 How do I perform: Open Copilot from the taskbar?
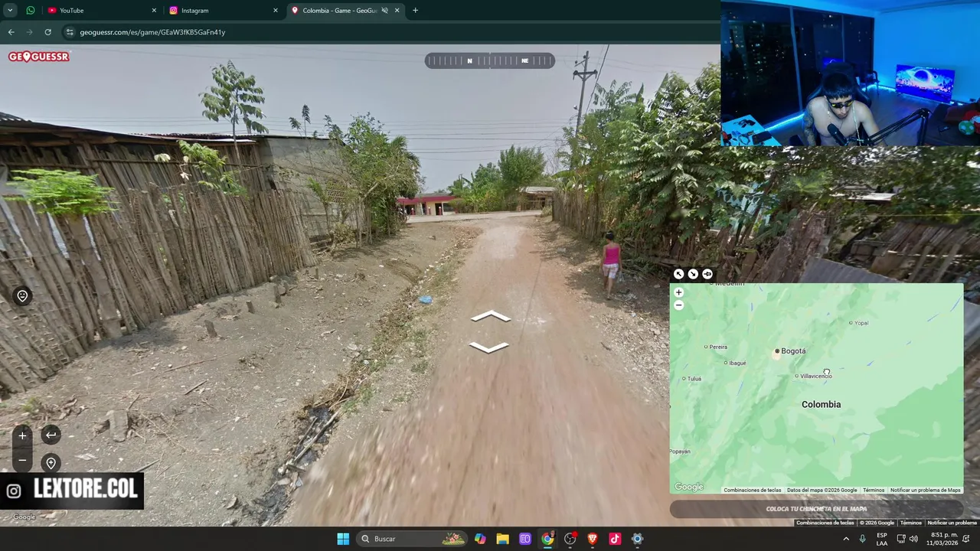pos(480,539)
